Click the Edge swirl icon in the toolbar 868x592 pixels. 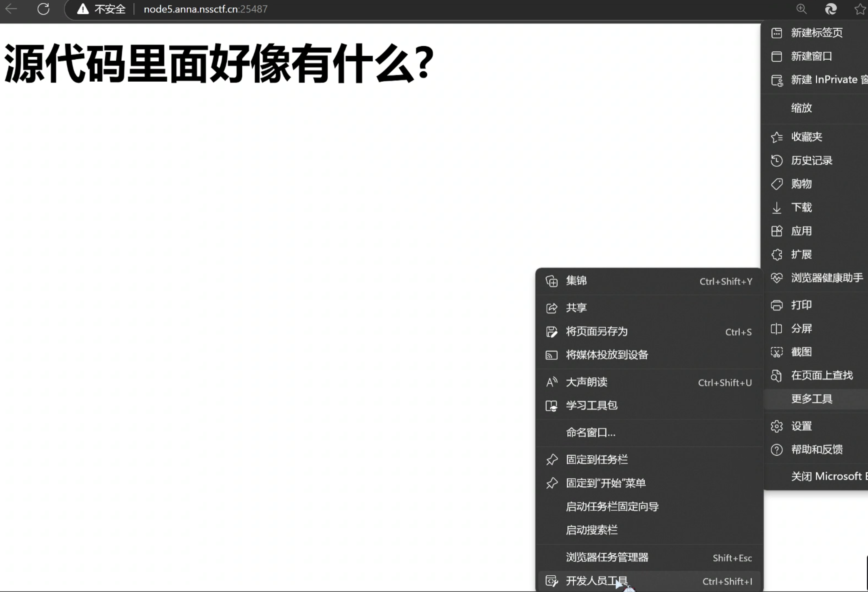click(831, 9)
